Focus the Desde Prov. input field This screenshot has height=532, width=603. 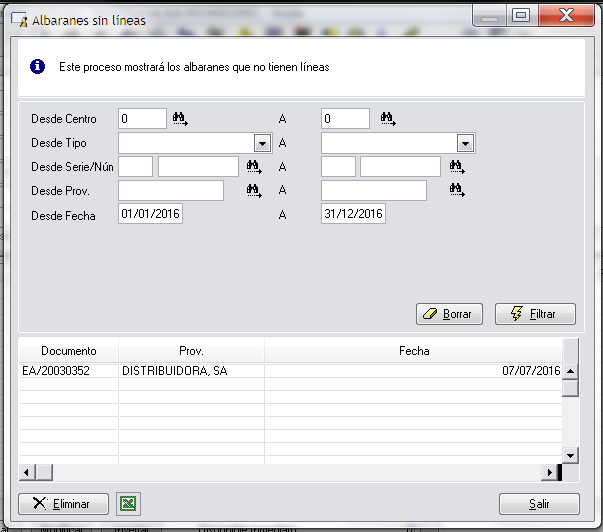pos(171,190)
